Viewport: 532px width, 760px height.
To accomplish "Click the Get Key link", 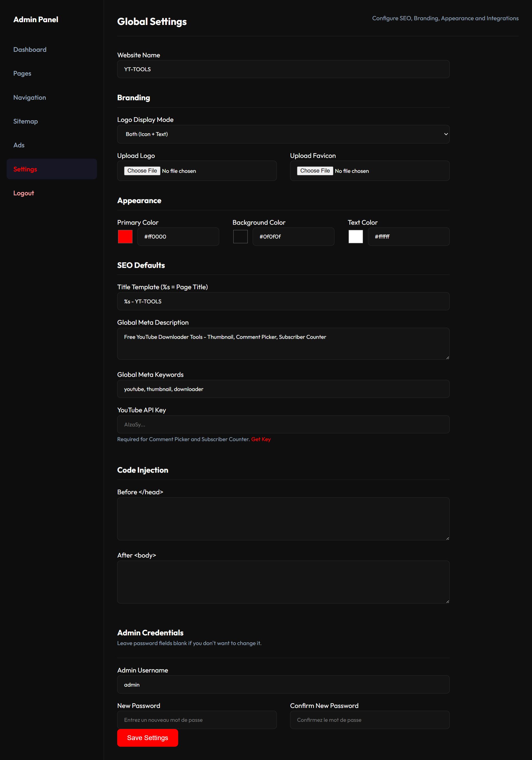I will tap(261, 439).
